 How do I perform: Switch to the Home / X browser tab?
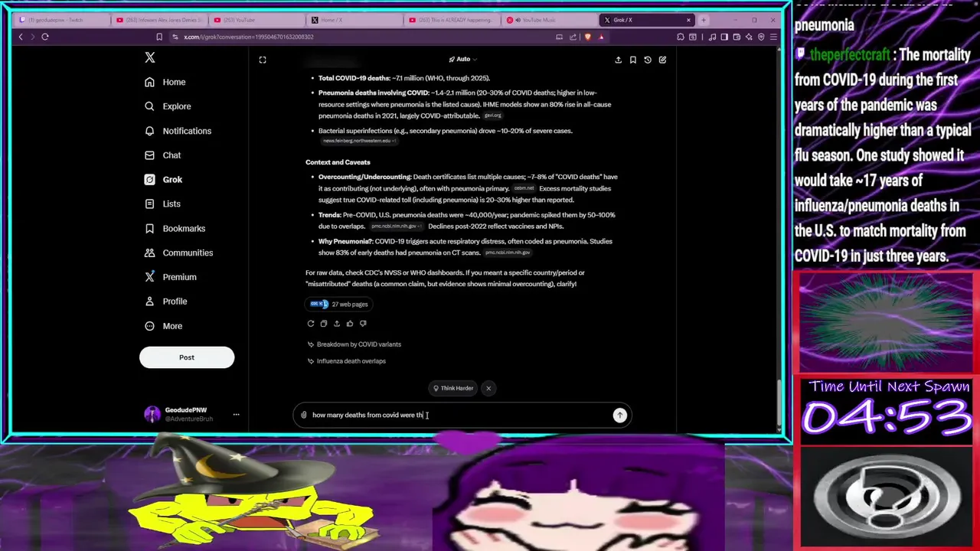(x=353, y=20)
